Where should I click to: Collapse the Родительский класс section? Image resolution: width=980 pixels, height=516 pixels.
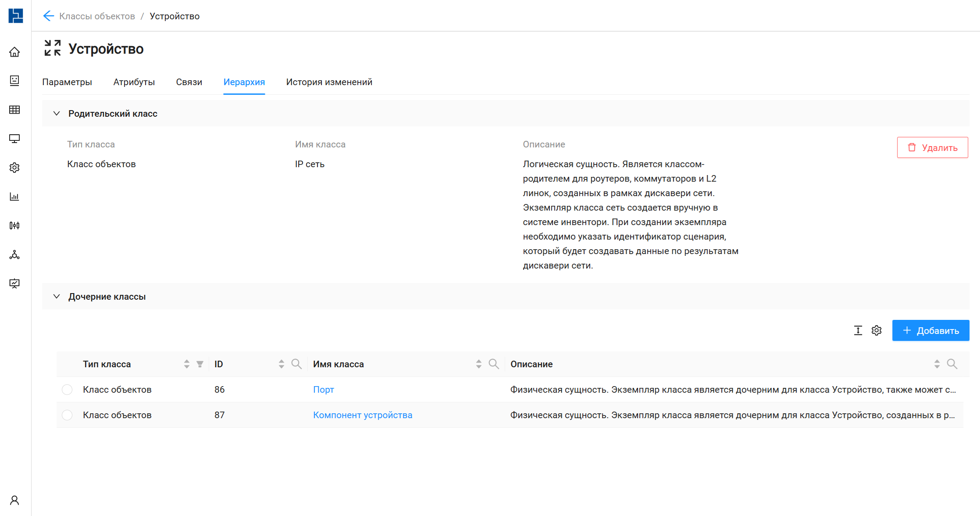(x=57, y=114)
